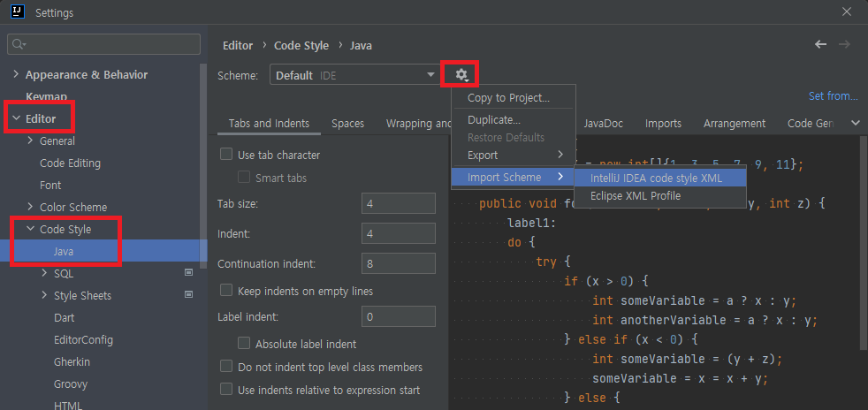
Task: Click the search magnifier icon
Action: [x=19, y=44]
